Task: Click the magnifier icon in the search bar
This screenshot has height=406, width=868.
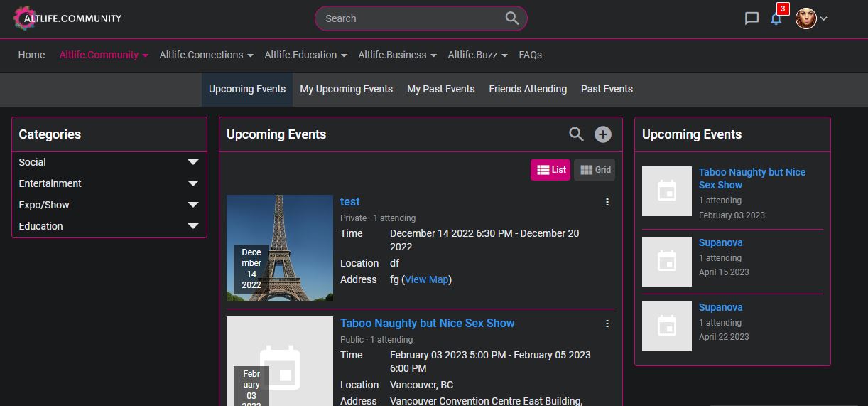Action: click(511, 18)
